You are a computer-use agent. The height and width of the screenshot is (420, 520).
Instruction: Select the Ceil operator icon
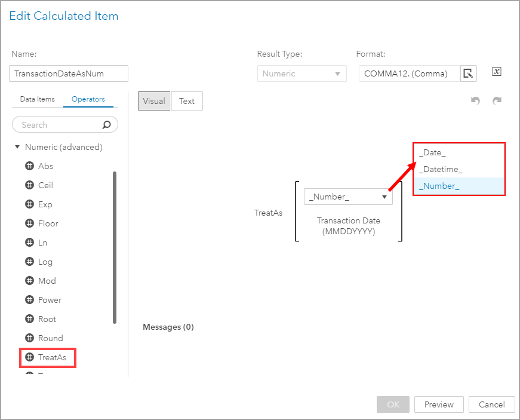point(29,185)
